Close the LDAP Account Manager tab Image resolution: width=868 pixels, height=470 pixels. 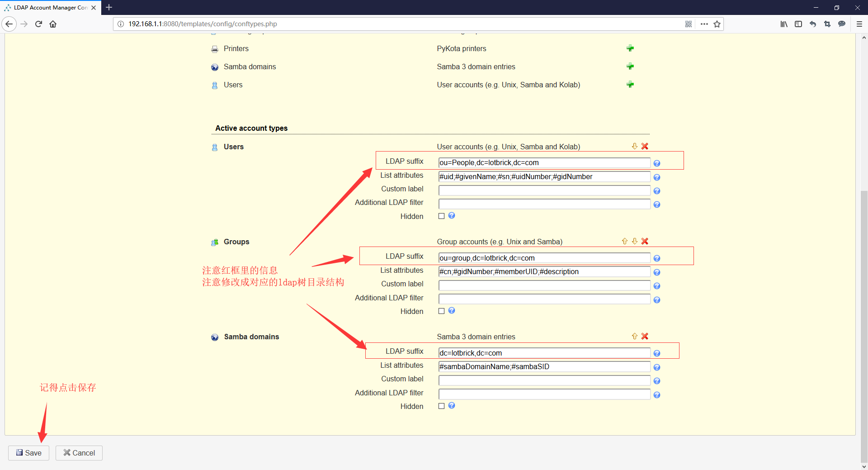point(94,8)
